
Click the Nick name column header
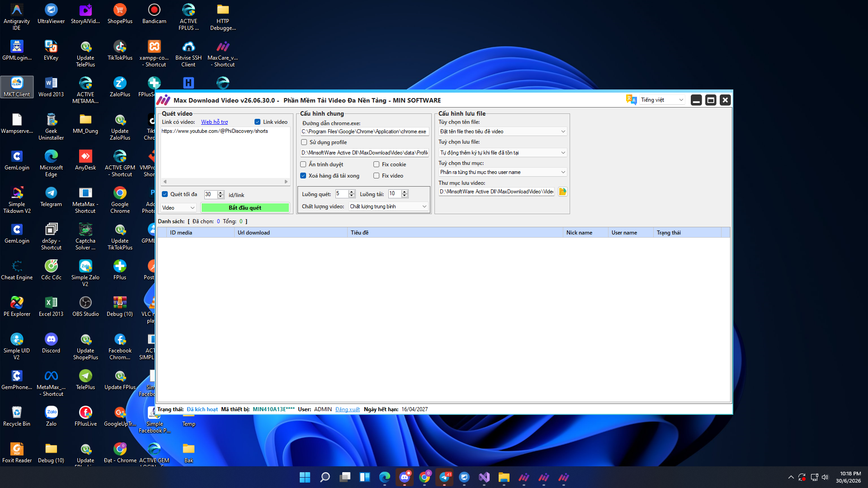click(585, 233)
